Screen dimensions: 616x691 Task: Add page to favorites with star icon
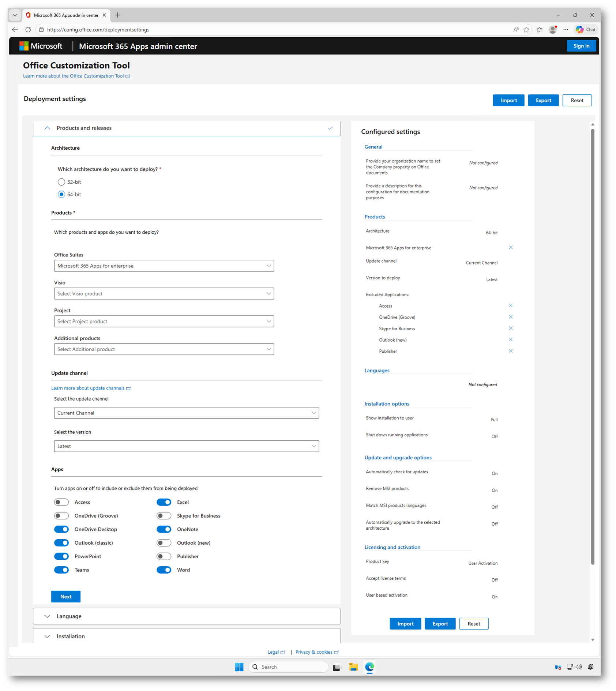526,30
